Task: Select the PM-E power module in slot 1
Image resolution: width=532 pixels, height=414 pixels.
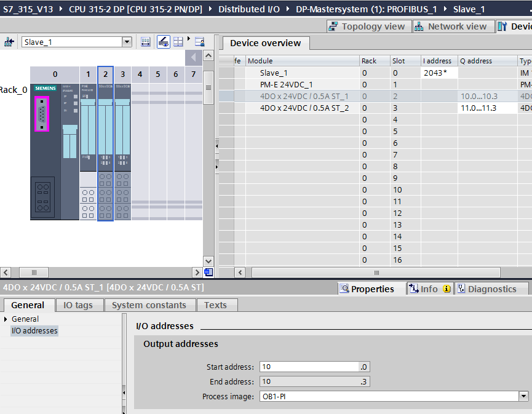Action: [88, 152]
